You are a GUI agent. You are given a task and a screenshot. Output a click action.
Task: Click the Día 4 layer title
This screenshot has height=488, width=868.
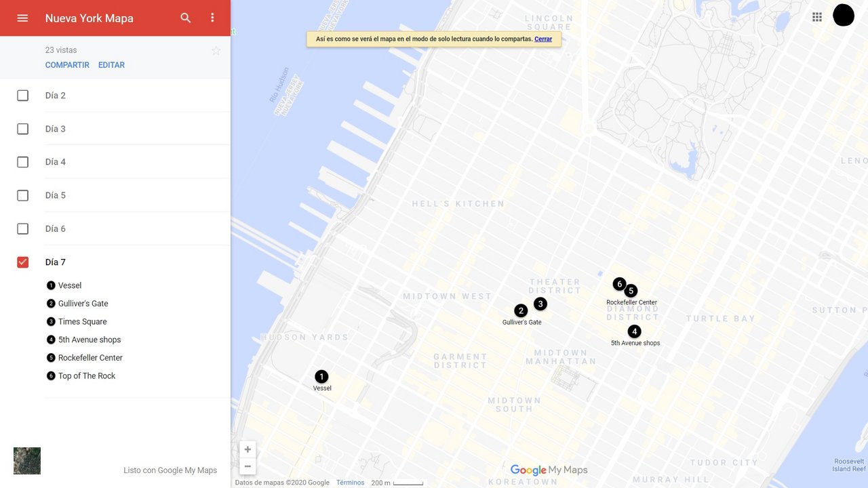pos(56,162)
